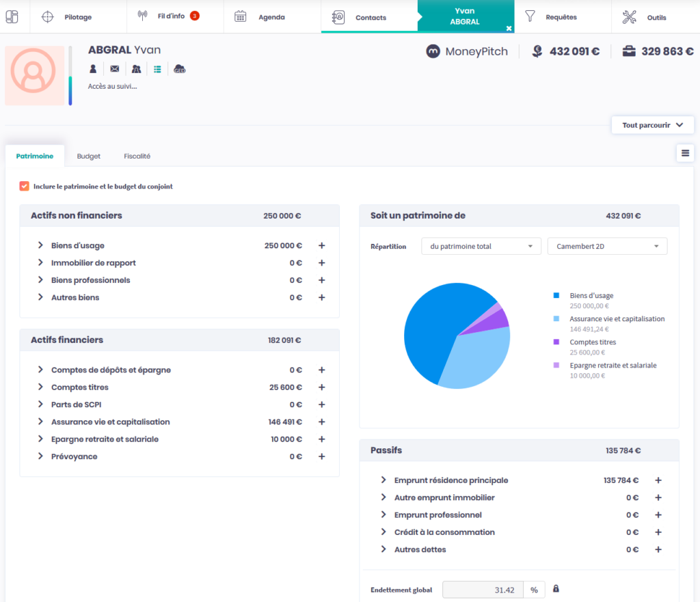
Task: Open the 'du patrimoine total' dropdown
Action: pos(481,247)
